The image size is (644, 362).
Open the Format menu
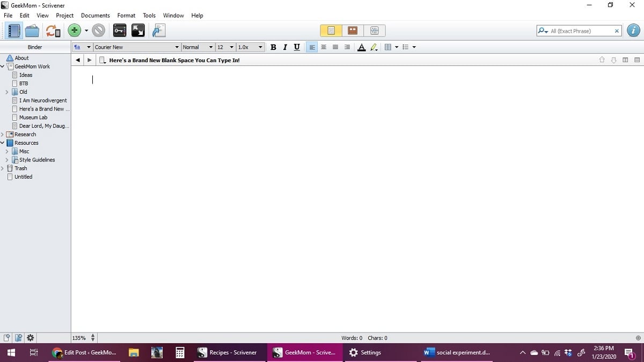coord(126,15)
